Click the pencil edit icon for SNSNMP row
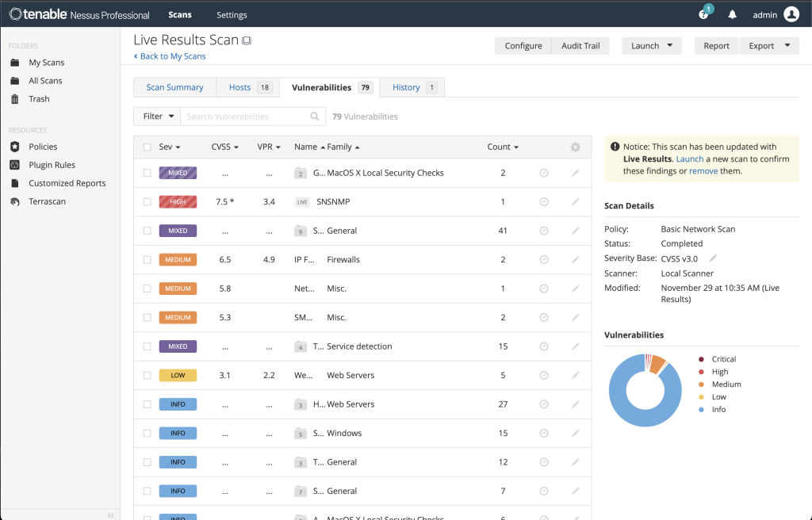Viewport: 812px width, 520px height. pyautogui.click(x=575, y=202)
